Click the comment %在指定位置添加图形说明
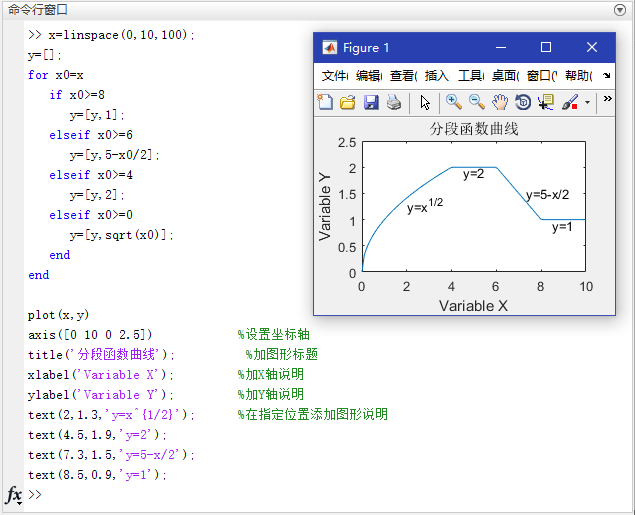Viewport: 635px width, 515px height. (x=313, y=414)
